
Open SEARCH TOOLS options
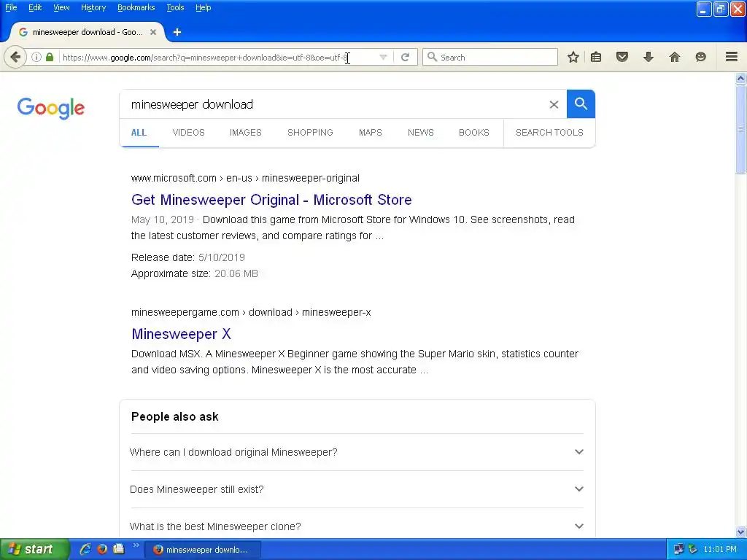pos(549,133)
